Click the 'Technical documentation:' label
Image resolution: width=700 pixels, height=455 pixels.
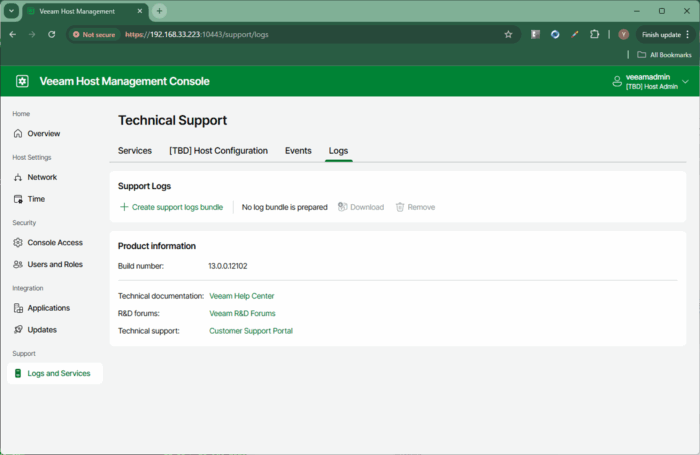[x=161, y=296]
